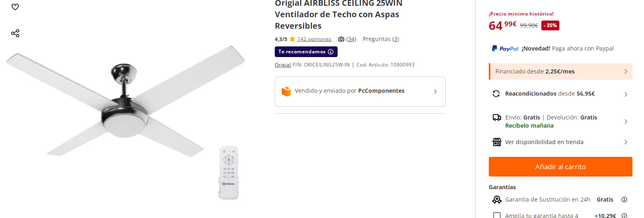
Task: Click the orange PcComponentes seller logo
Action: tap(286, 91)
